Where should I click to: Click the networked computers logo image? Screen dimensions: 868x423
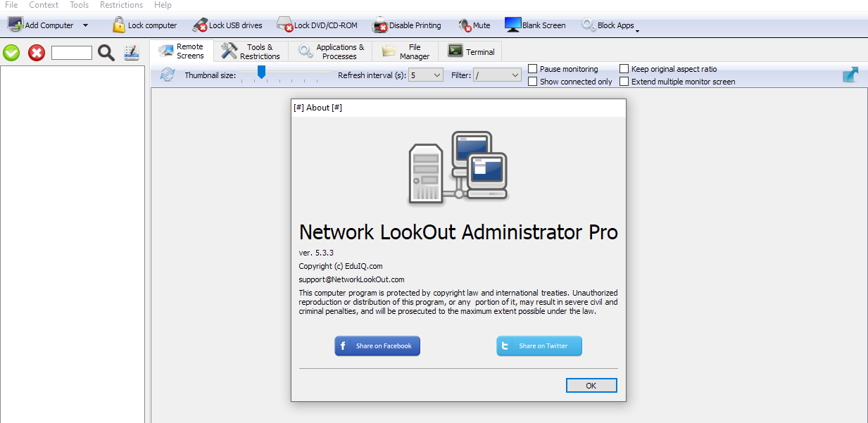click(458, 168)
